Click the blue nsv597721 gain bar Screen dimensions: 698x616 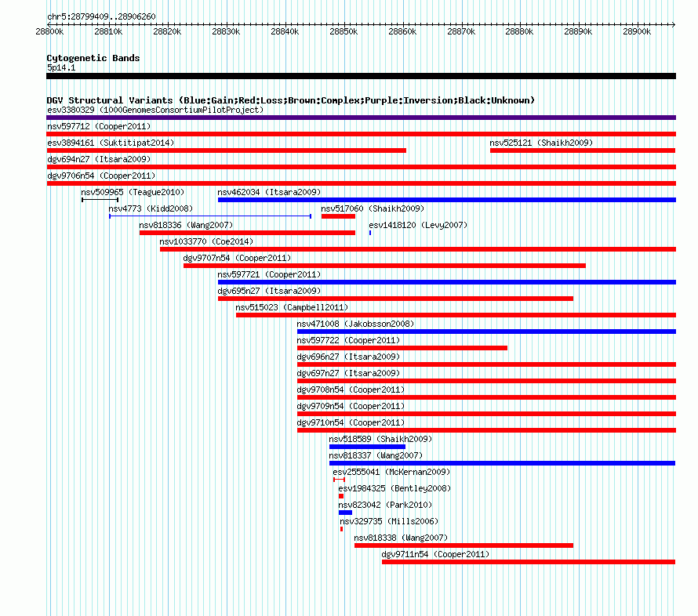pos(447,282)
